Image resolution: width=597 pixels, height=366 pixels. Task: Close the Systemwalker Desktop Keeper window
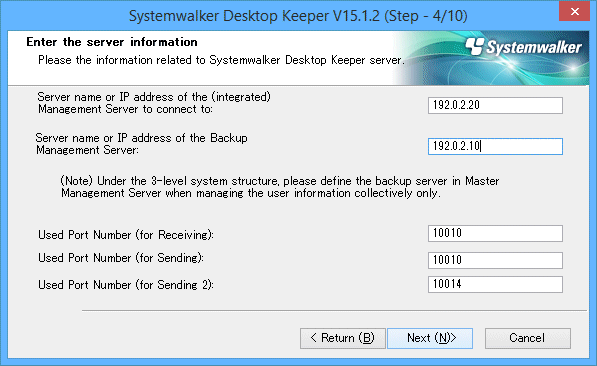click(575, 11)
